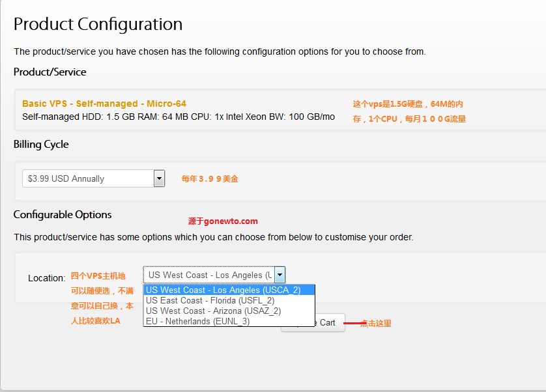Click the Product/Service section heading
This screenshot has height=392, width=546.
point(50,72)
